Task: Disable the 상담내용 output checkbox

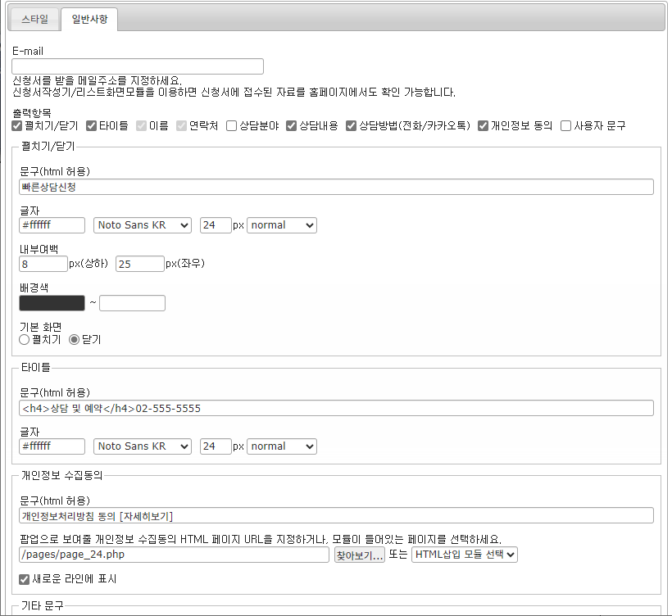Action: pyautogui.click(x=292, y=125)
